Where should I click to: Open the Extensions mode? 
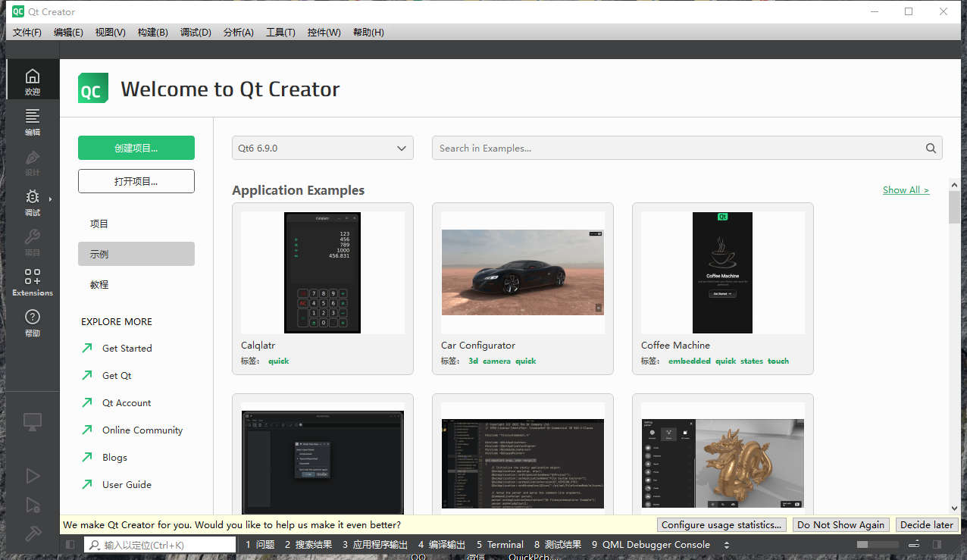click(x=32, y=281)
